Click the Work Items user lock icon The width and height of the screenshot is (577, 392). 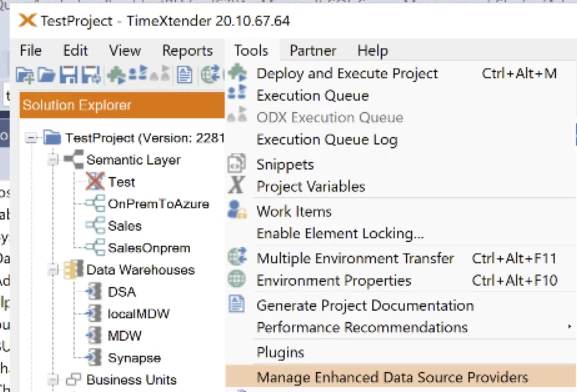(x=237, y=210)
